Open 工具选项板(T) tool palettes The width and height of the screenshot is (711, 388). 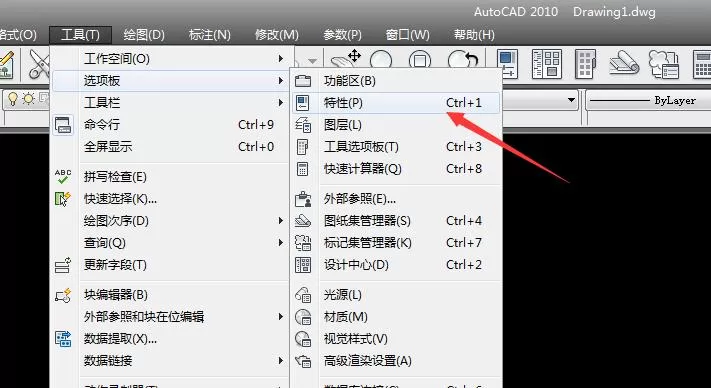396,147
